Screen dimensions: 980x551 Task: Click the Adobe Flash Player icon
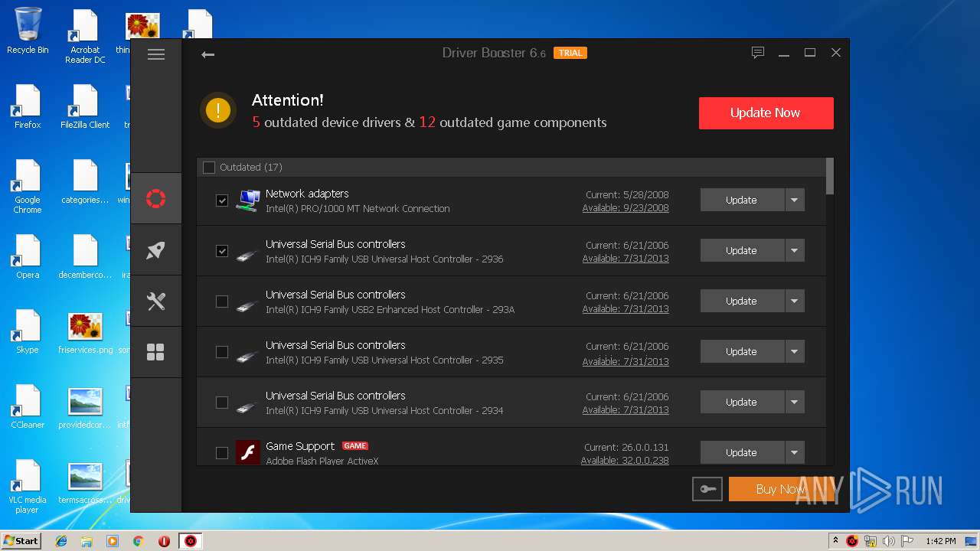[247, 452]
